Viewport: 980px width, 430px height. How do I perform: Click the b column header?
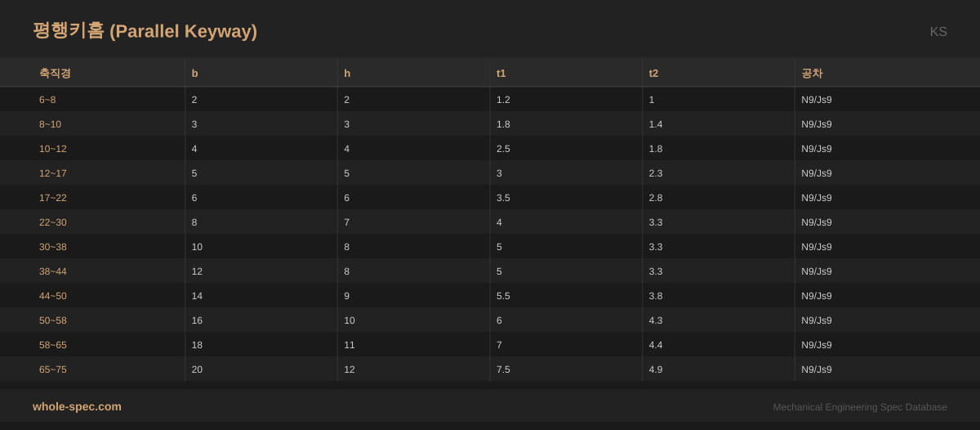194,73
